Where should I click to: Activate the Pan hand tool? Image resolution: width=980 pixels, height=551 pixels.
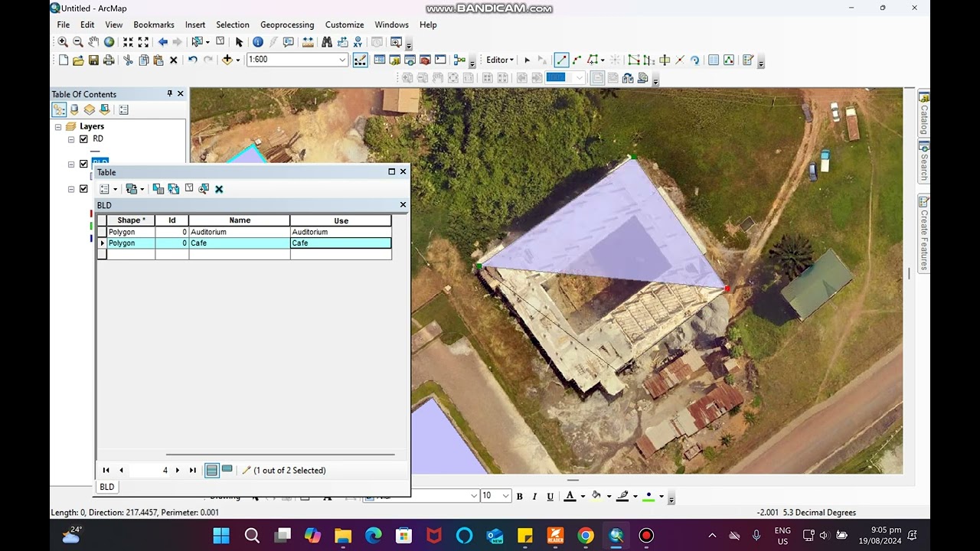pos(93,42)
